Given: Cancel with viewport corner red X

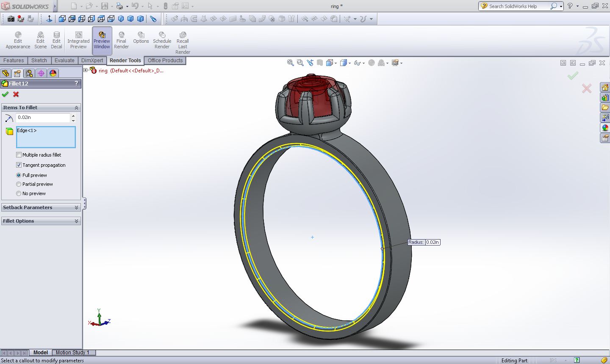Looking at the screenshot, I should pos(587,88).
